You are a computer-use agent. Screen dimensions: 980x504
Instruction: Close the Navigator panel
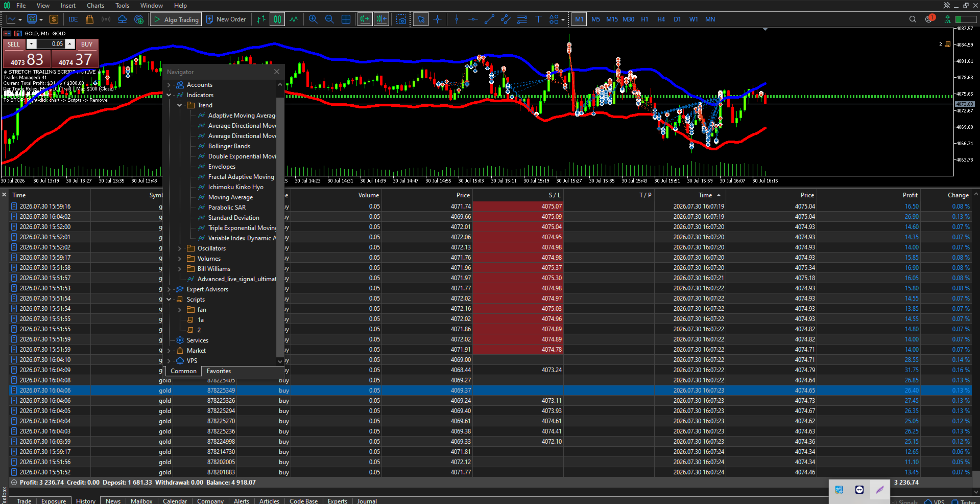tap(277, 72)
